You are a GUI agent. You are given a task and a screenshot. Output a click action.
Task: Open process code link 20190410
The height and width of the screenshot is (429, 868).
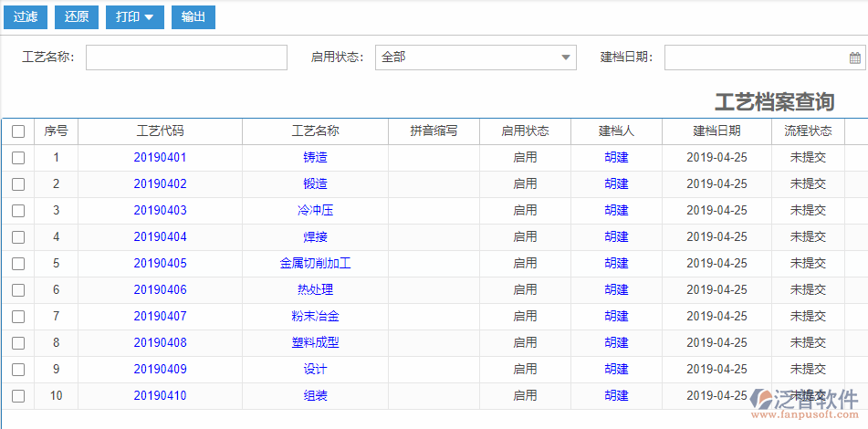pos(160,396)
